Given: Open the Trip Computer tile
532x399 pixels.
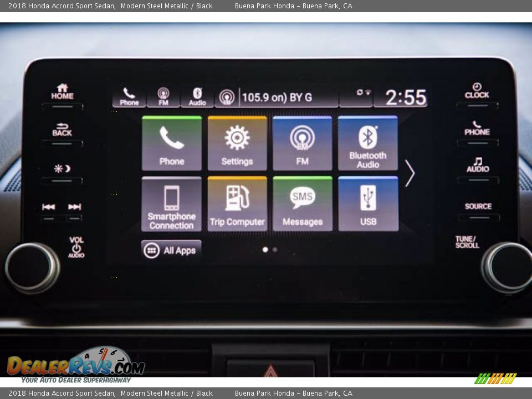Looking at the screenshot, I should click(237, 204).
